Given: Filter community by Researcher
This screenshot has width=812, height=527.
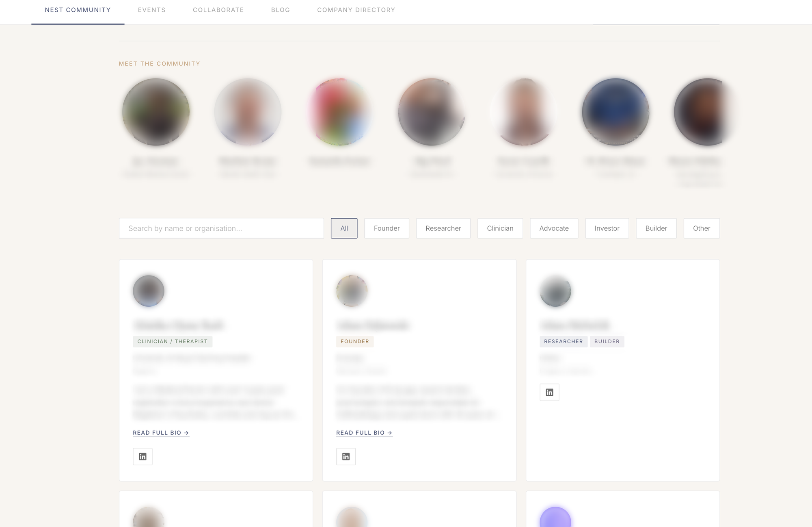Looking at the screenshot, I should coord(443,228).
